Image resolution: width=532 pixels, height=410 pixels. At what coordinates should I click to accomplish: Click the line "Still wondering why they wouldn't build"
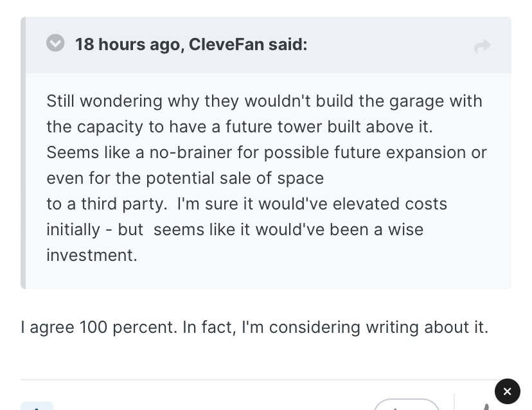264,101
